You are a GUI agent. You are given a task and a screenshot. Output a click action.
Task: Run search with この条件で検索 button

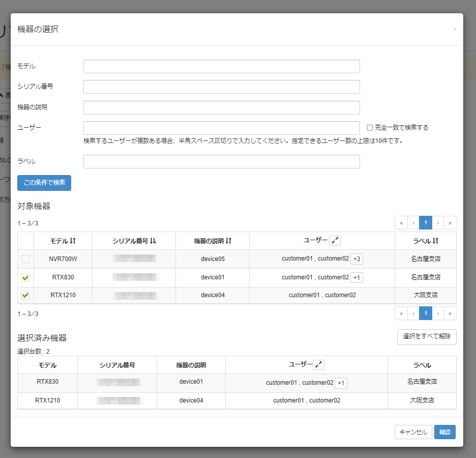[44, 183]
